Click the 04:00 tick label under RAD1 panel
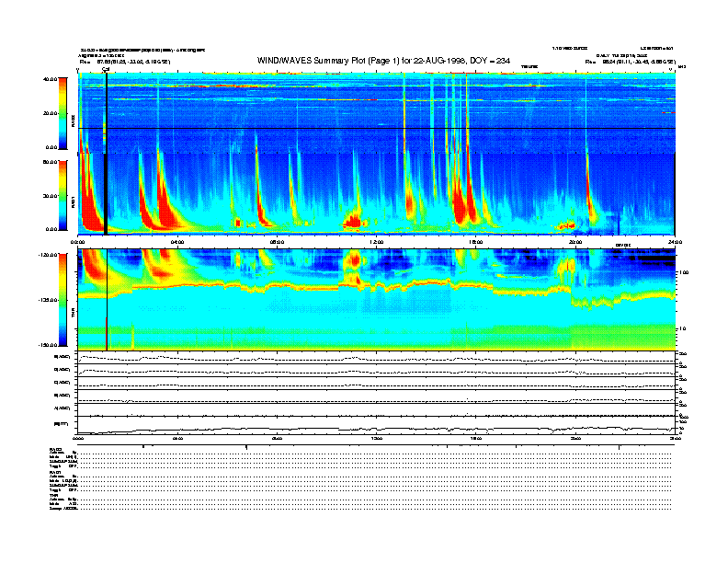 point(177,242)
